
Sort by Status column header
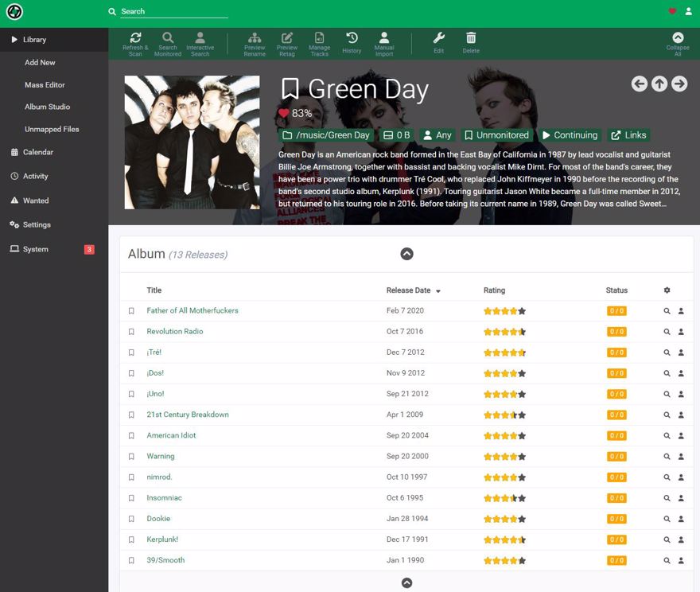[616, 290]
